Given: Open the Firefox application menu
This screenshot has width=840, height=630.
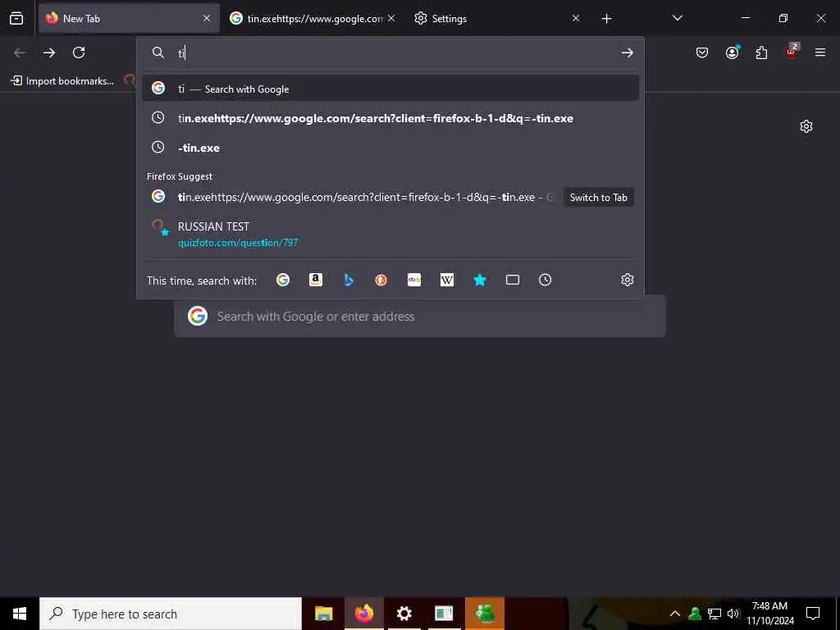Looking at the screenshot, I should tap(820, 52).
